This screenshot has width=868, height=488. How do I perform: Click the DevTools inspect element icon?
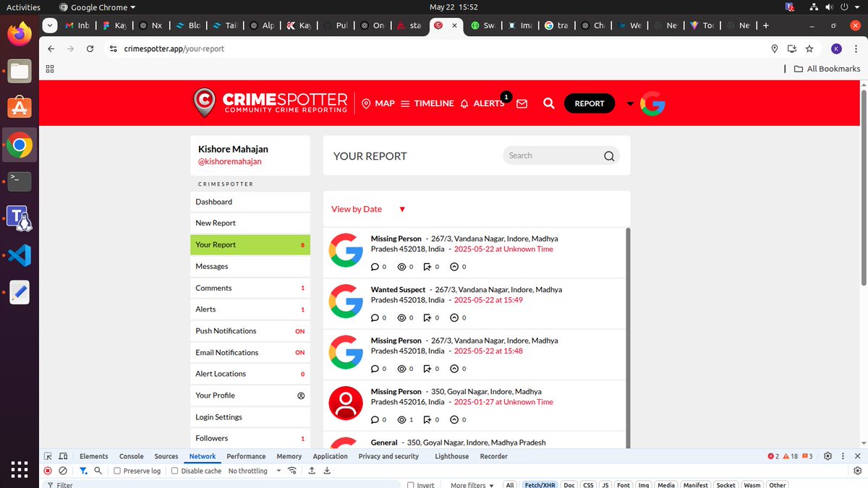click(48, 456)
